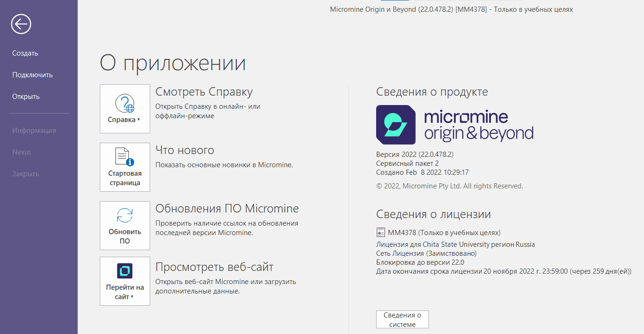
Task: Click the Что нового heading
Action: point(185,150)
